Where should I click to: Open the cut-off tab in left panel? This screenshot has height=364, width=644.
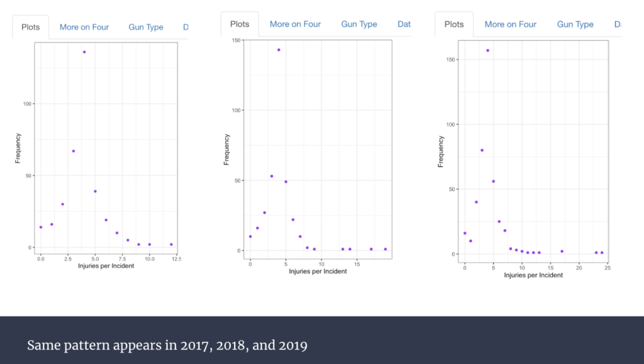point(186,27)
